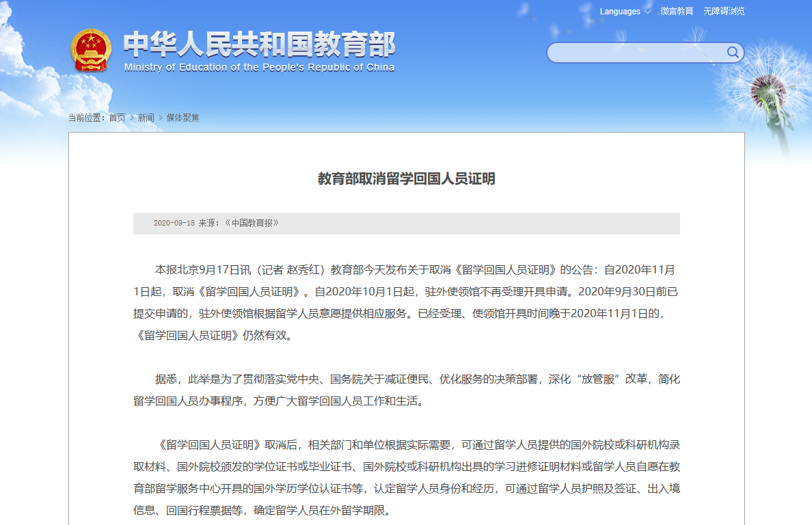812x525 pixels.
Task: Click the publish date 2020-09-18
Action: tap(174, 224)
